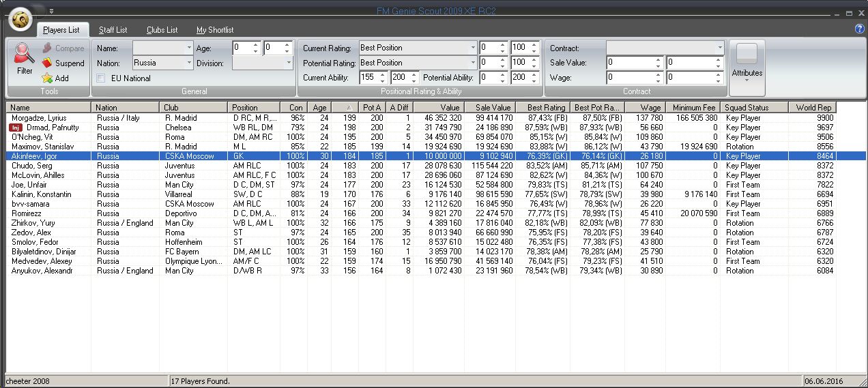This screenshot has height=388, width=868.
Task: Sort the list by Value column header
Action: point(439,107)
